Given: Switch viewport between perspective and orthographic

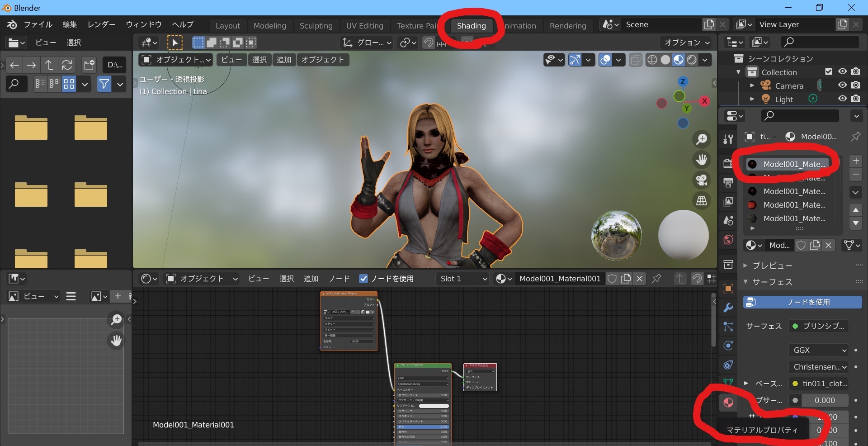Looking at the screenshot, I should point(702,201).
